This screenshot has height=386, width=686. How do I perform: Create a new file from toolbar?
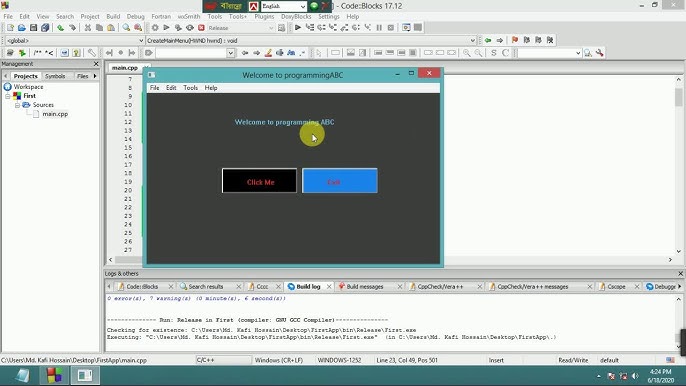coord(10,28)
